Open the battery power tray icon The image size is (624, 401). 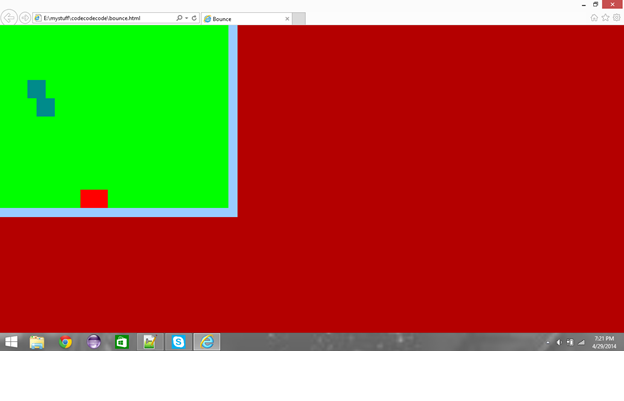(x=570, y=342)
